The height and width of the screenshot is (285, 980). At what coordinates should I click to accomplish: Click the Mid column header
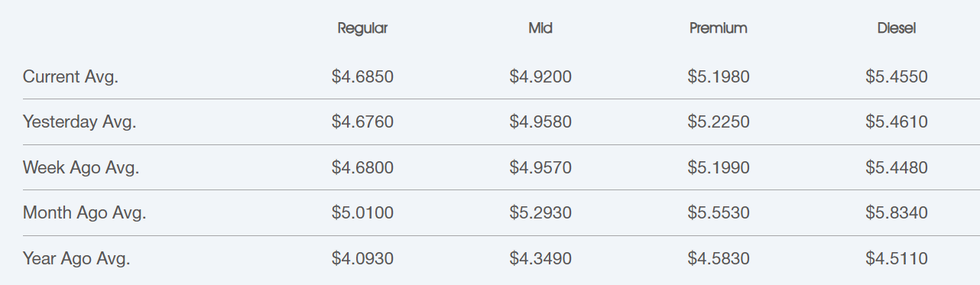(x=540, y=28)
